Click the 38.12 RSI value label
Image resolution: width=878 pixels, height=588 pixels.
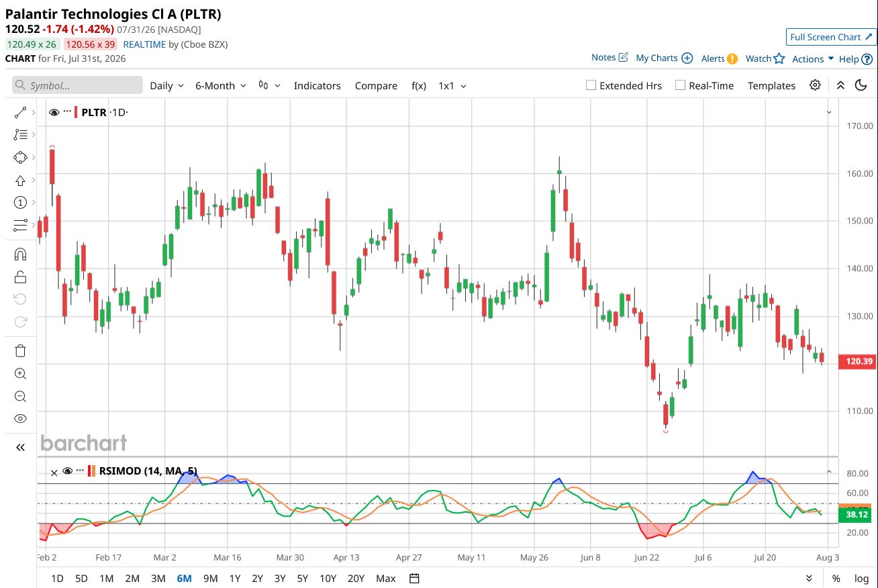[x=855, y=515]
